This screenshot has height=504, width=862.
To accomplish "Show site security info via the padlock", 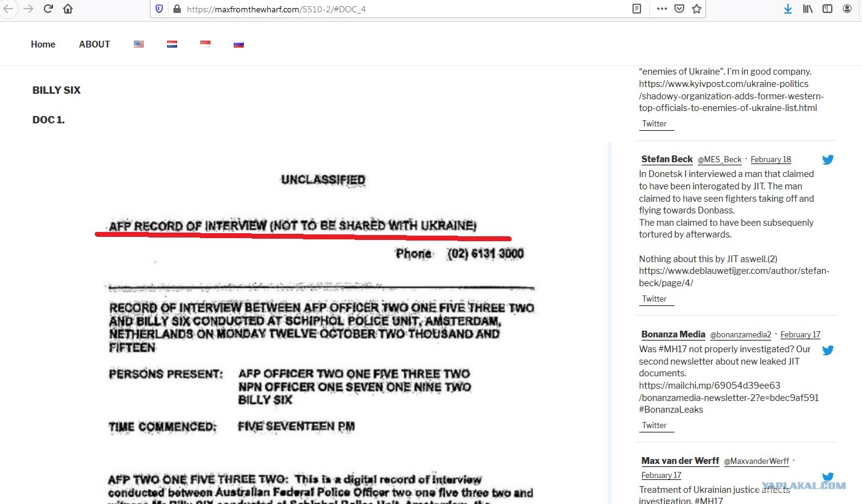I will pyautogui.click(x=176, y=9).
